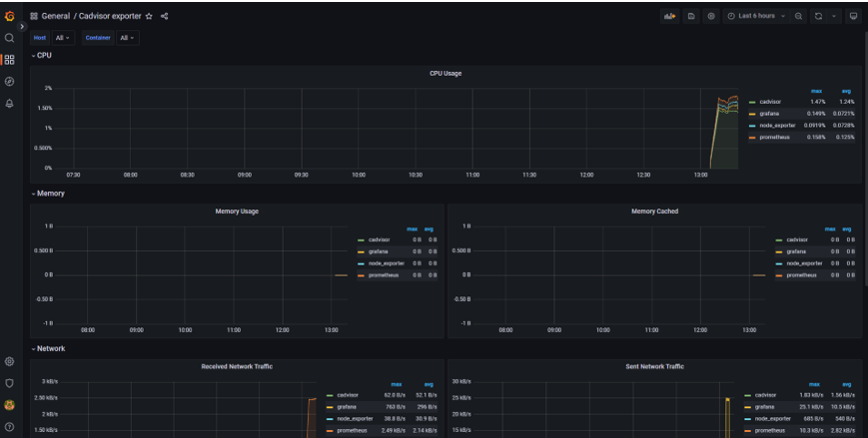Share the dashboard via share icon

point(165,16)
